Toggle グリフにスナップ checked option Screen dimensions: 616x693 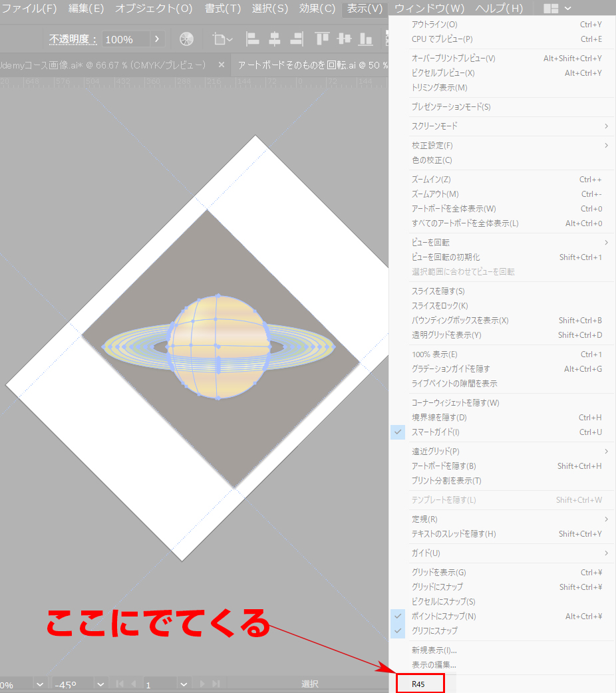pos(502,630)
